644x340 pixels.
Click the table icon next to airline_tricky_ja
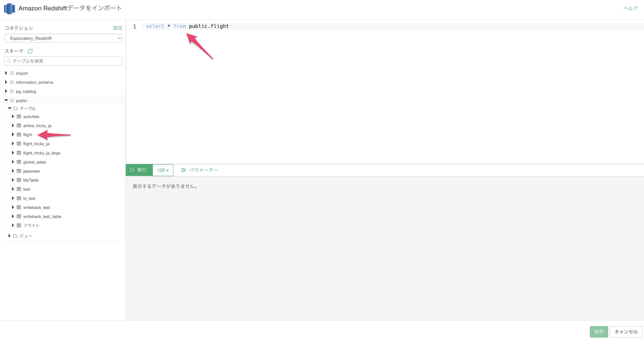19,126
